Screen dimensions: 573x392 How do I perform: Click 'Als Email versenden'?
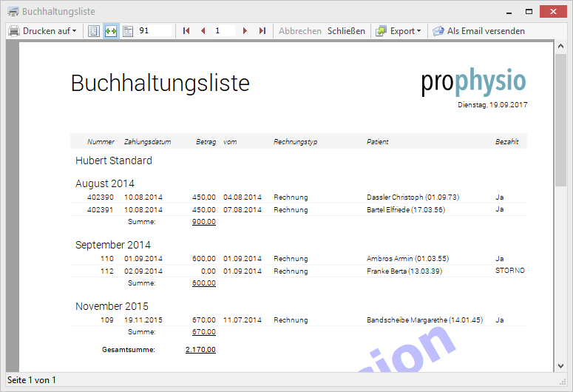tap(486, 31)
